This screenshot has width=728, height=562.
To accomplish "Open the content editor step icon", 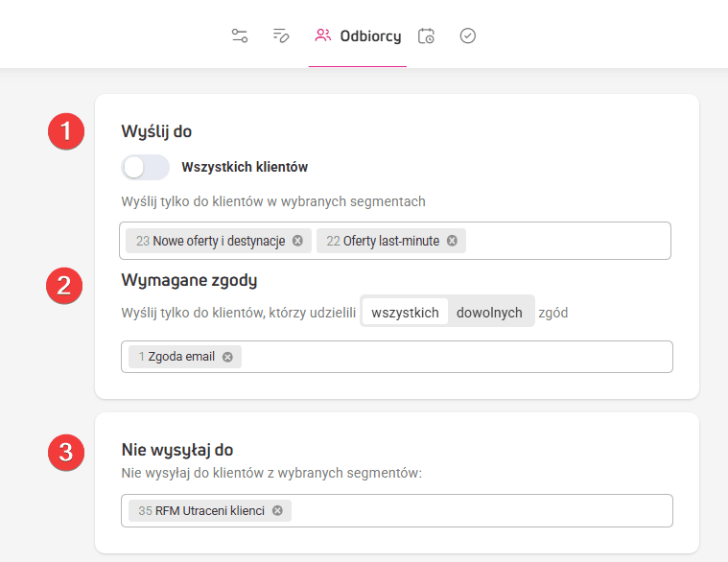I will [x=281, y=35].
